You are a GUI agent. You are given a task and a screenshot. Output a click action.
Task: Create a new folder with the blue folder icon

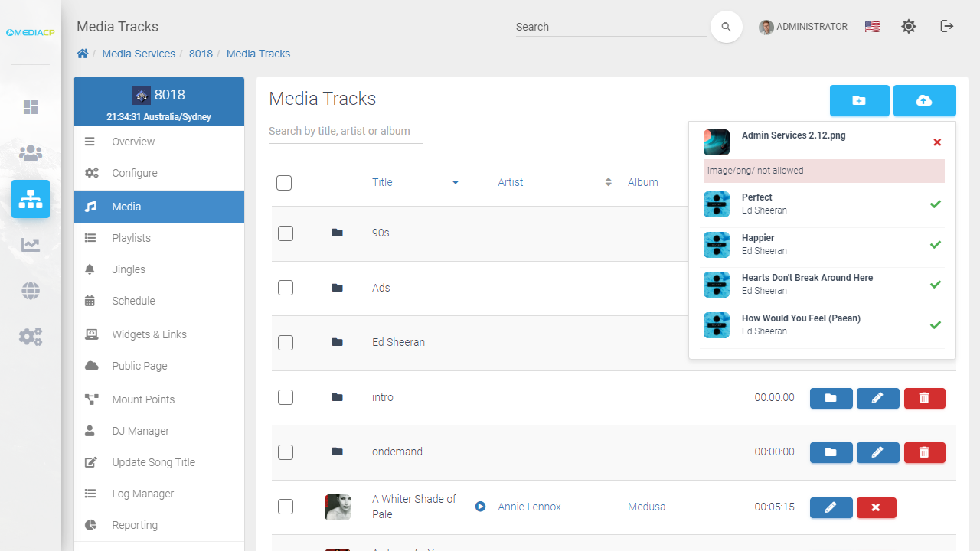(859, 100)
